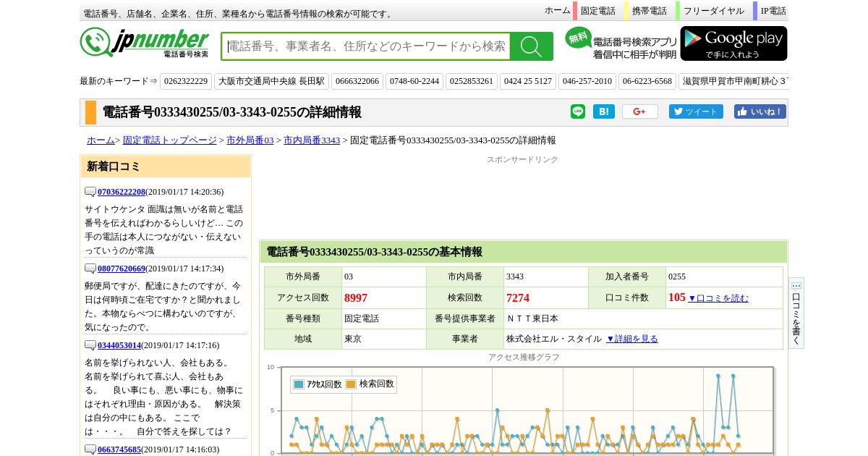Viewport: 868px width, 456px height.
Task: Open recent keyword 0262322229
Action: 186,81
